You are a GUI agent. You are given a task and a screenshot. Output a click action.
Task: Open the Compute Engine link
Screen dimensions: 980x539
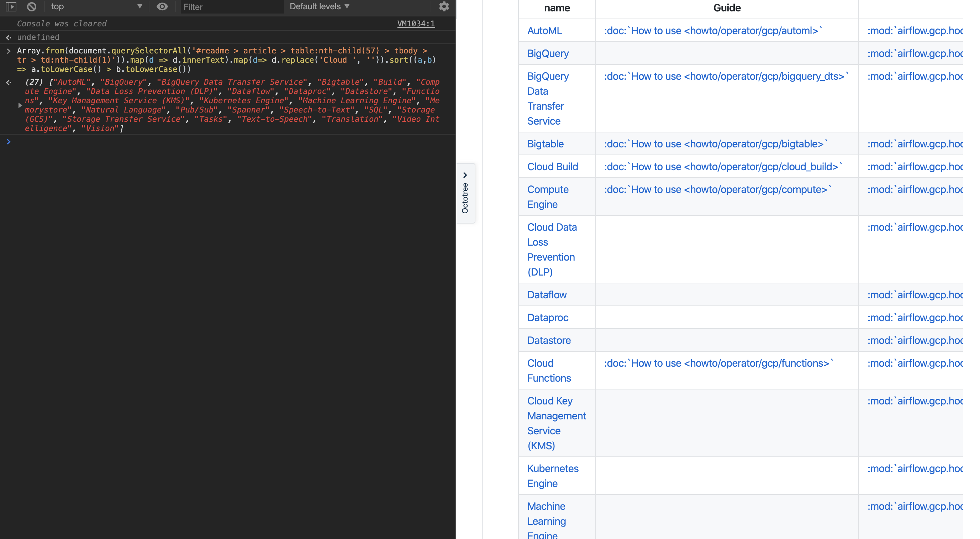click(548, 197)
